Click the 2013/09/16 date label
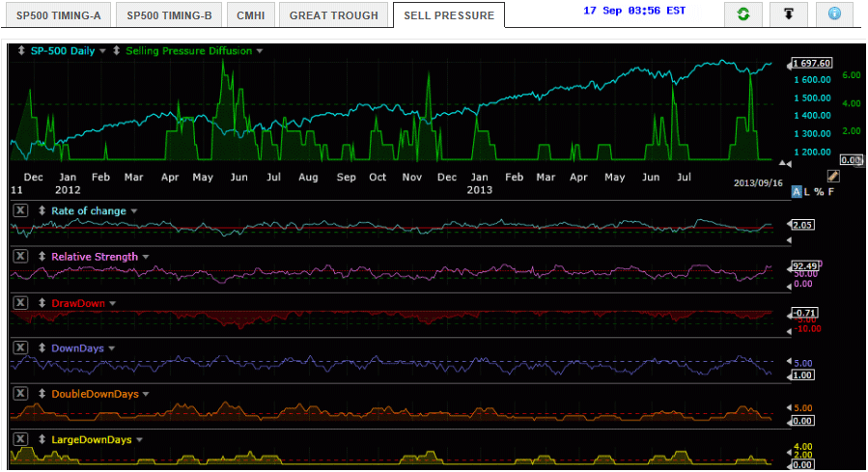This screenshot has height=472, width=868. click(x=758, y=182)
